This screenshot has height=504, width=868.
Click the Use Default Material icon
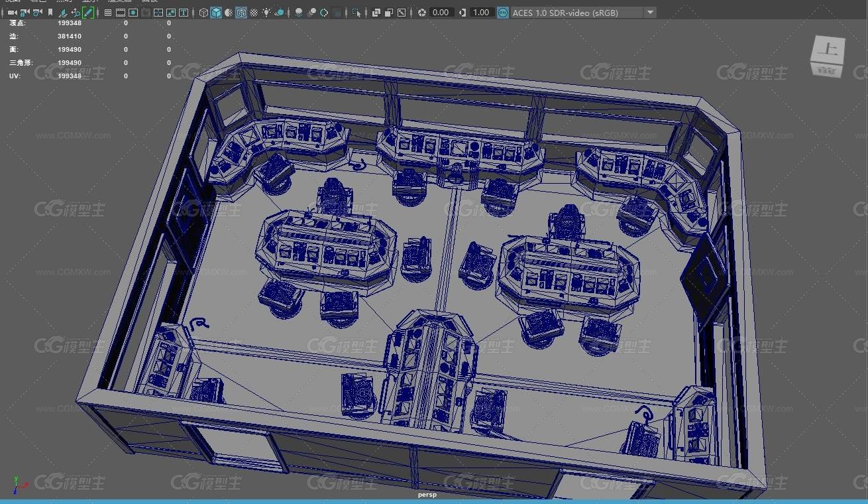point(229,13)
